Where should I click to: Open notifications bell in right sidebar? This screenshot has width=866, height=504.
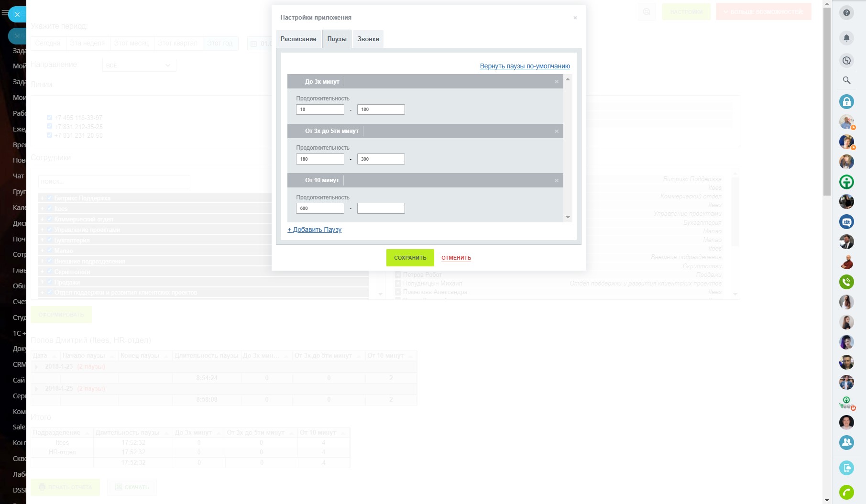[846, 38]
